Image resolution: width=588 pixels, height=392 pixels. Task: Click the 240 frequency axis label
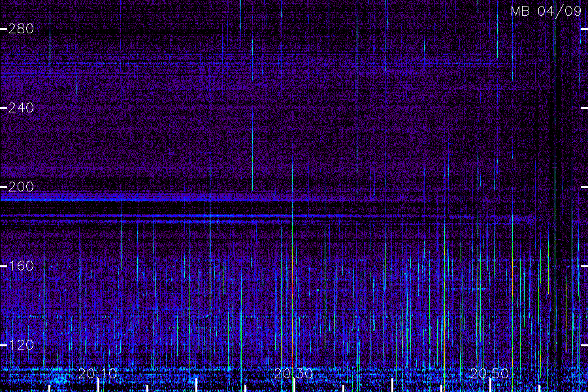21,108
